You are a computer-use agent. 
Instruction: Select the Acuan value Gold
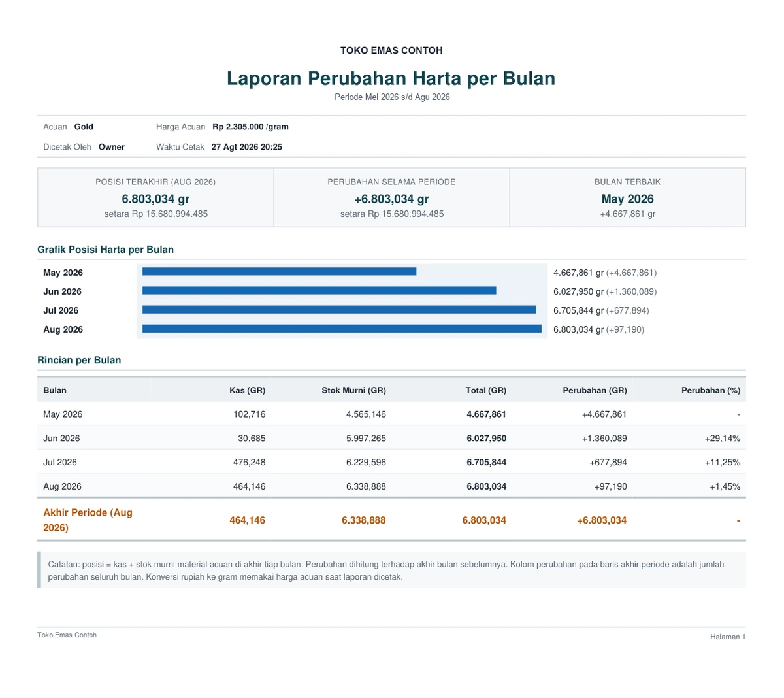tap(84, 127)
